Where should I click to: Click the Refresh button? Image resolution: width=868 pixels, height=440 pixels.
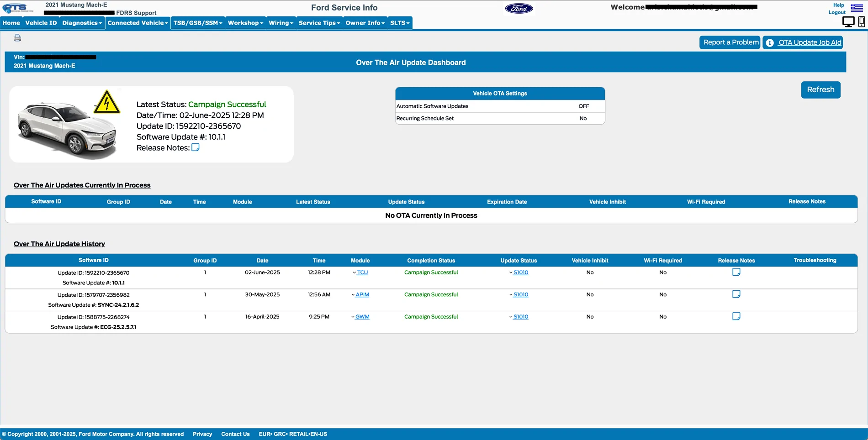[x=820, y=90]
